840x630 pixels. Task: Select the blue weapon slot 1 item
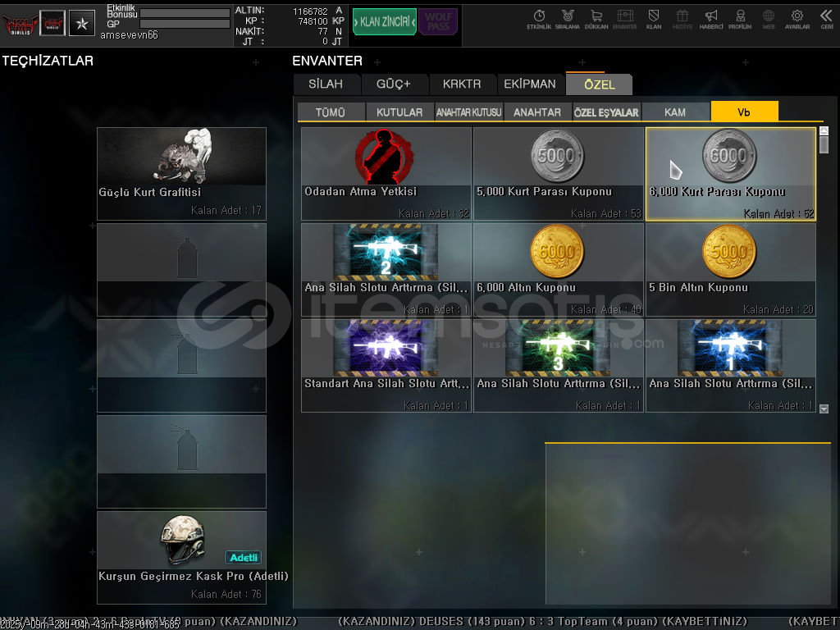tap(731, 366)
